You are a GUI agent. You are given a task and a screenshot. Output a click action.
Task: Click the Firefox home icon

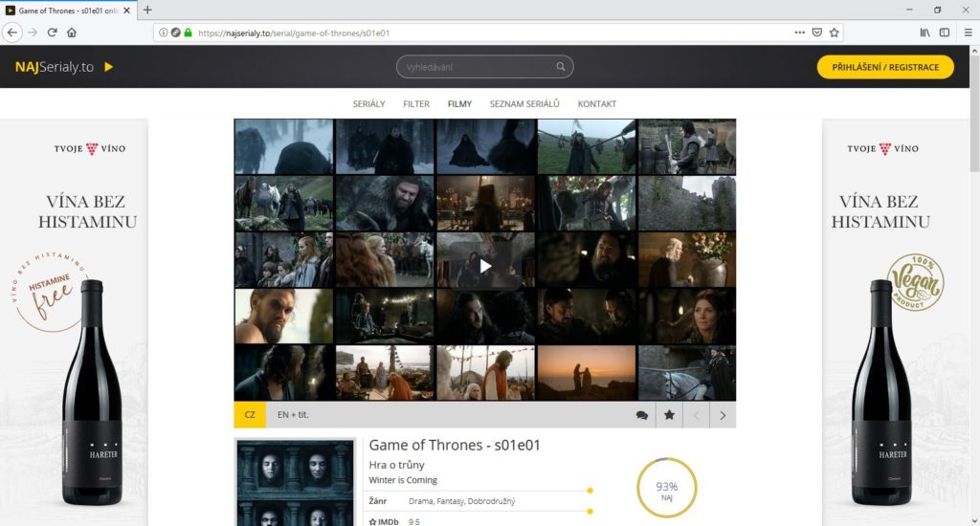(72, 33)
